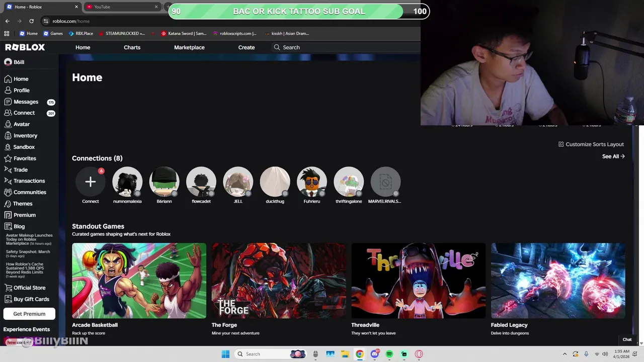Open Discord from the taskbar
644x362 pixels.
click(x=374, y=354)
